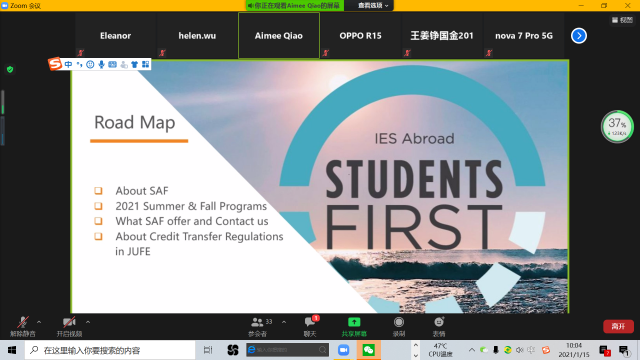Screen dimensions: 640x360
Task: Open Sogou emoji smiley icon
Action: [90, 64]
